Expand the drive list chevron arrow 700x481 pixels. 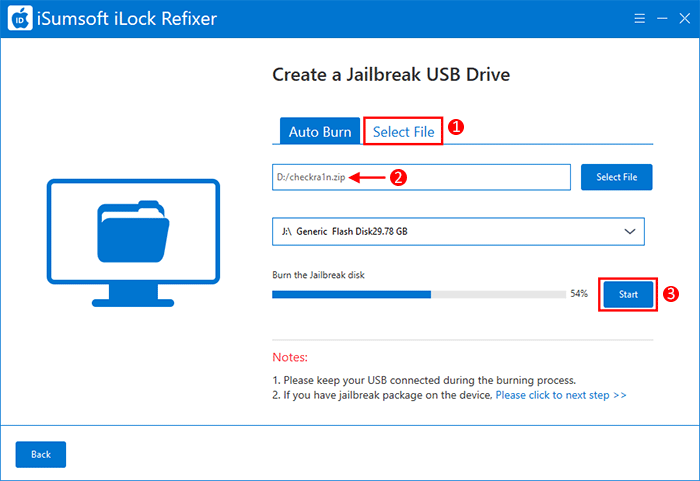pyautogui.click(x=629, y=231)
